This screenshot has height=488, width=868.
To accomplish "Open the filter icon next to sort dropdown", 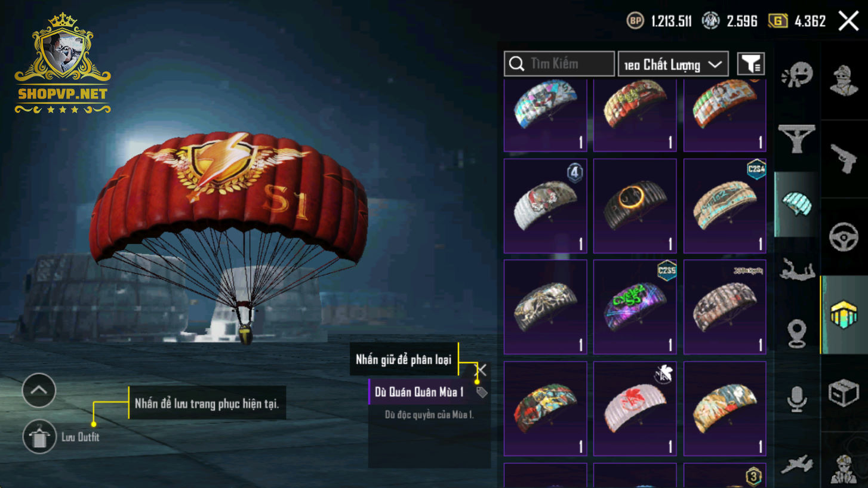I will point(751,63).
